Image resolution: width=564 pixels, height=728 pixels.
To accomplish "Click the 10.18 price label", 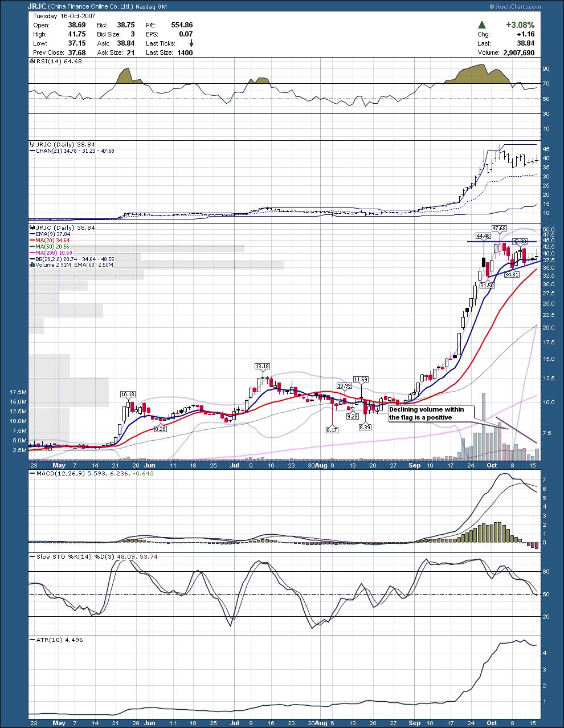I will 128,394.
